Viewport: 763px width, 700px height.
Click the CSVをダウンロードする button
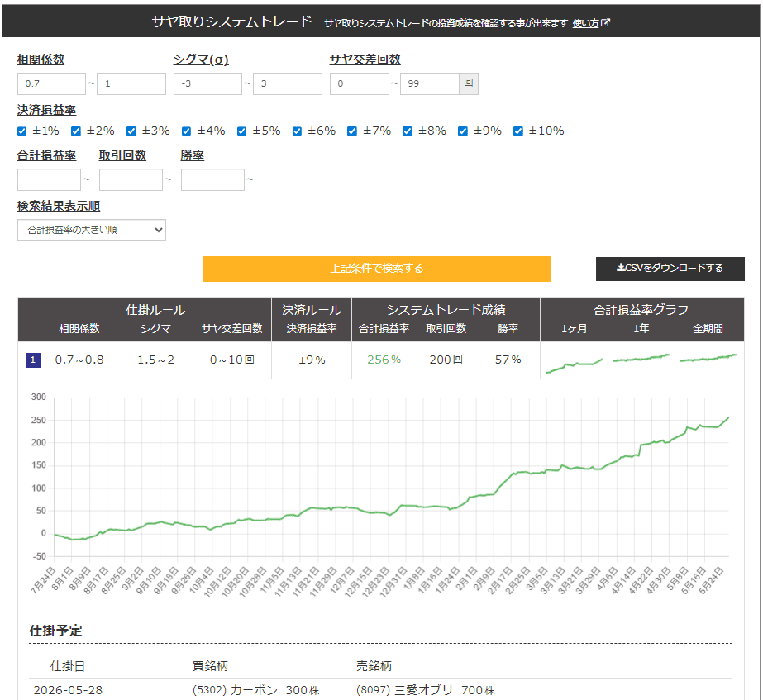coord(670,269)
